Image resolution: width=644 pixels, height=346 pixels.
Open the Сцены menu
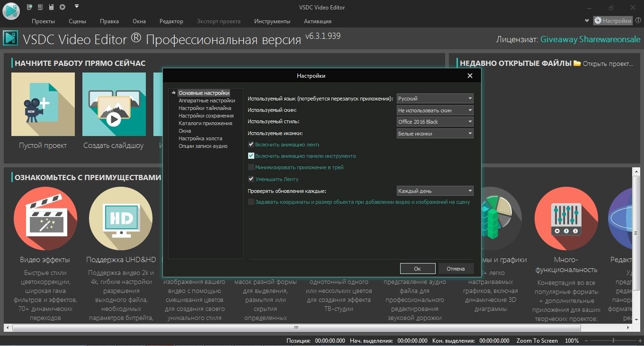77,21
